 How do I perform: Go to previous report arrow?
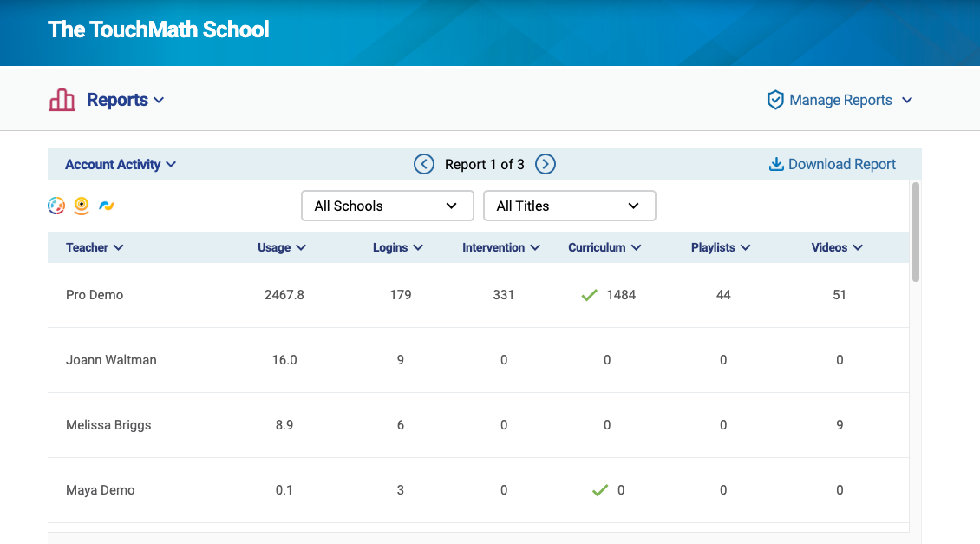tap(424, 165)
